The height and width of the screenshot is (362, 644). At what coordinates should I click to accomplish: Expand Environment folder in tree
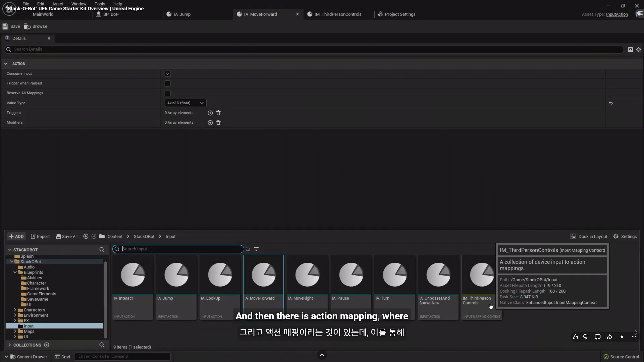tap(15, 315)
